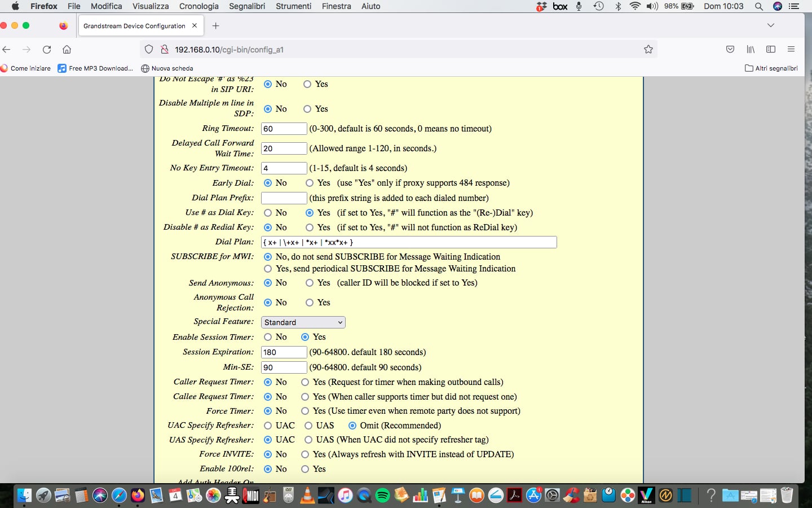812x508 pixels.
Task: Open the Nuova scheda bookmark
Action: pyautogui.click(x=167, y=68)
